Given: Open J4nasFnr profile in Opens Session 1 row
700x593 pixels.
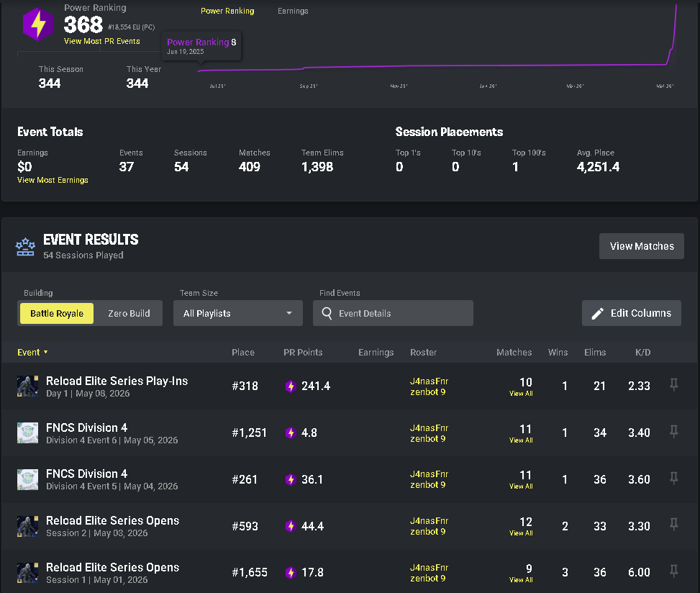Looking at the screenshot, I should [429, 568].
